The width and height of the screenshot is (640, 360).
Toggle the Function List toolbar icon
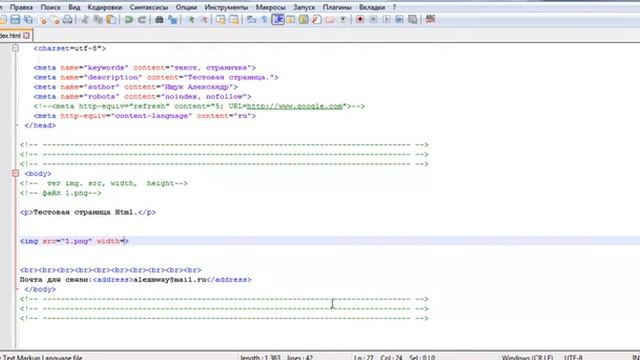pyautogui.click(x=317, y=19)
